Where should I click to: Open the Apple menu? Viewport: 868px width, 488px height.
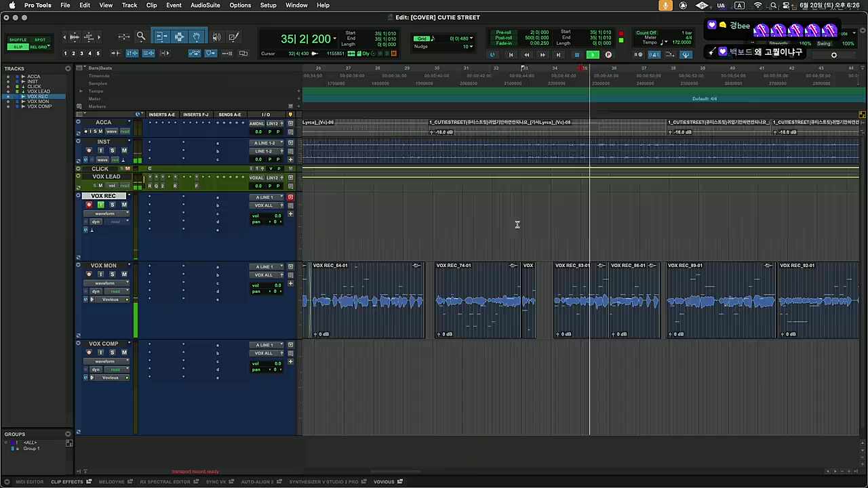pos(12,5)
